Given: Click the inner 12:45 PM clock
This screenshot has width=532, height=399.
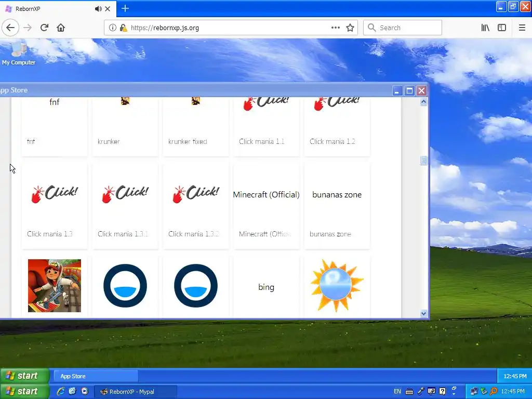Looking at the screenshot, I should pyautogui.click(x=515, y=376).
